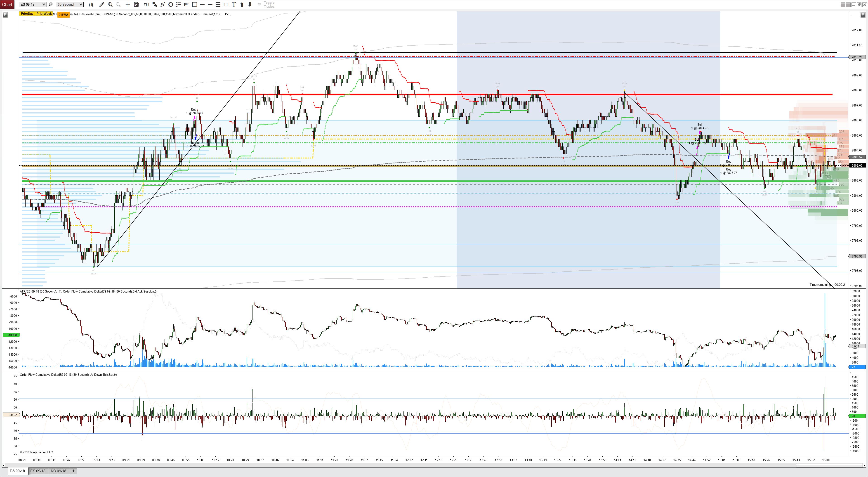The width and height of the screenshot is (868, 477).
Task: Open the bar chart style icon
Action: coord(91,4)
